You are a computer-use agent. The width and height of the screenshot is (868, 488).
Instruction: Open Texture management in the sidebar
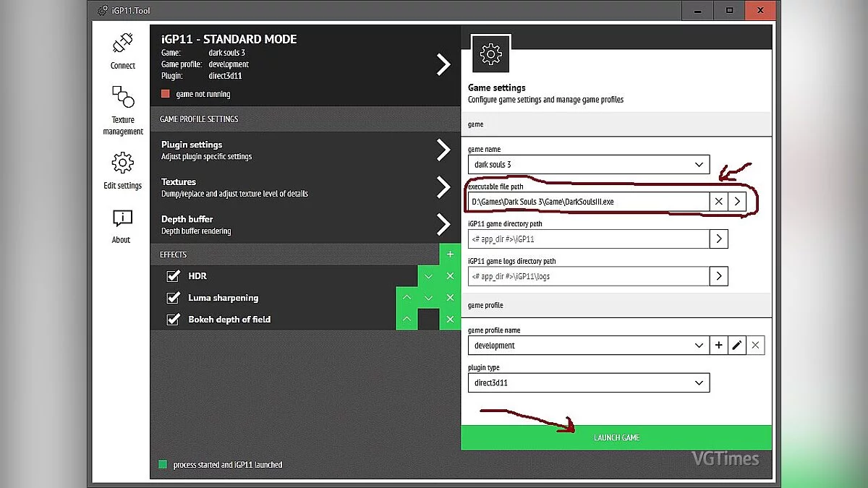pos(123,111)
